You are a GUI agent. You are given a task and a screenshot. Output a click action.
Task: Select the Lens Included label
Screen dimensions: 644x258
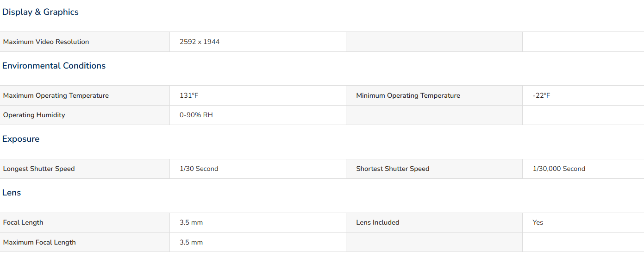pyautogui.click(x=378, y=222)
